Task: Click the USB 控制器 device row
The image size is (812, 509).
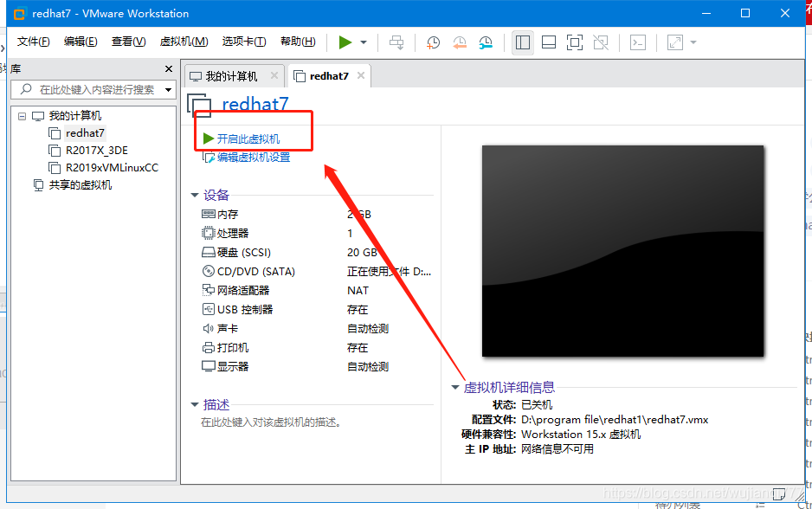Action: coord(316,310)
